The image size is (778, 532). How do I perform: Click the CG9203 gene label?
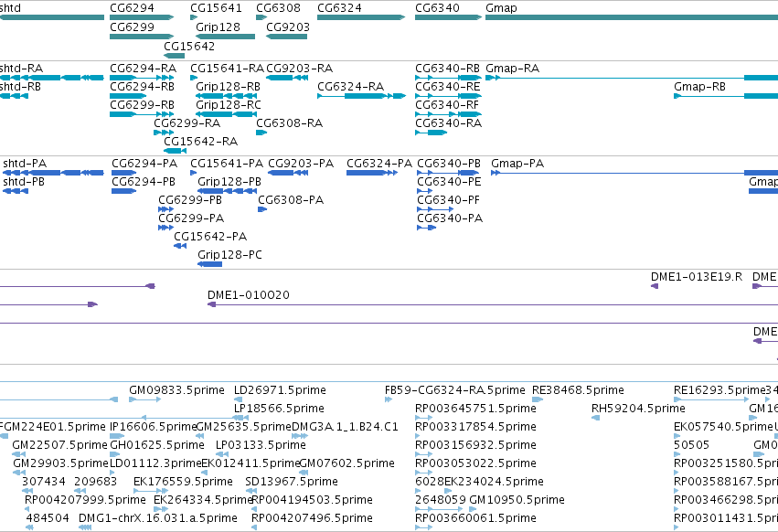288,27
